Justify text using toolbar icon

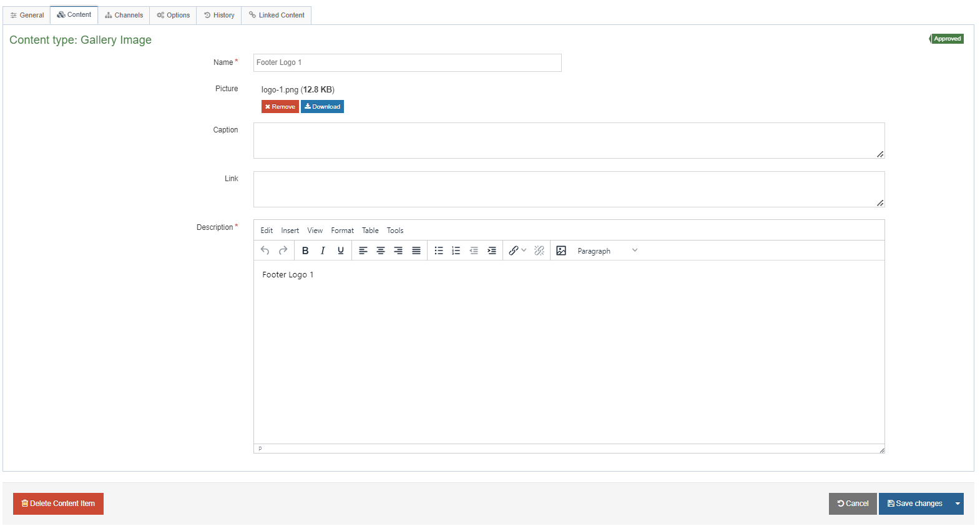[416, 251]
